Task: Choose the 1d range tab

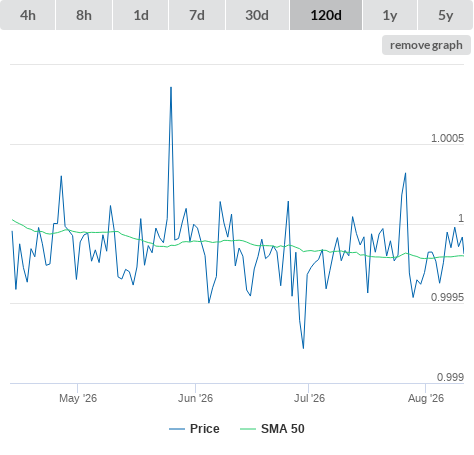Action: pos(141,15)
